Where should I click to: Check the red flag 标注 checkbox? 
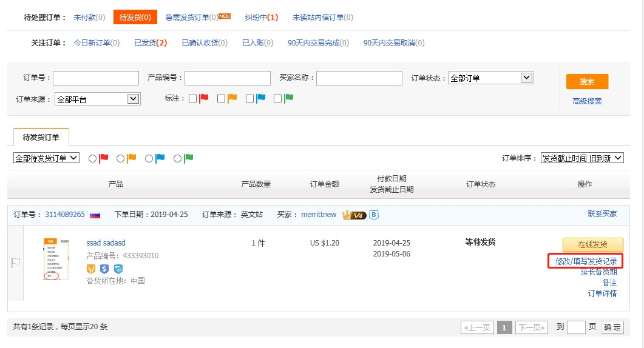point(192,99)
